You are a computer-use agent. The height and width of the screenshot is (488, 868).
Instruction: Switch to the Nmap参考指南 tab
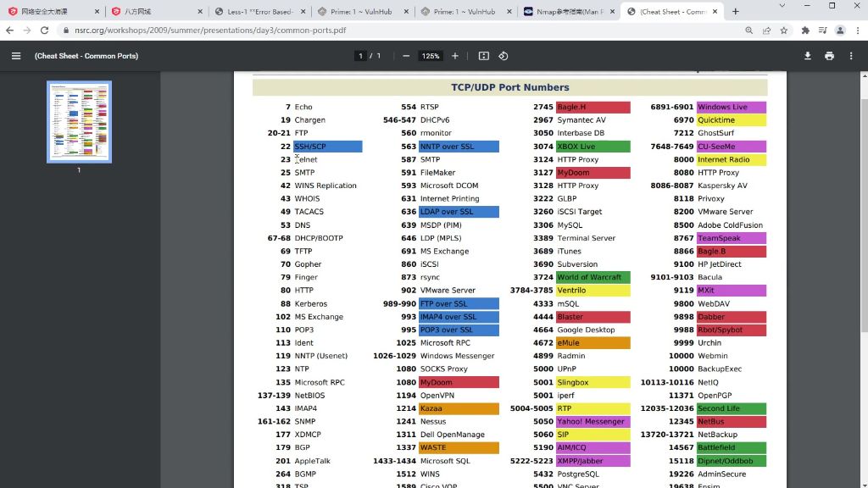click(568, 11)
